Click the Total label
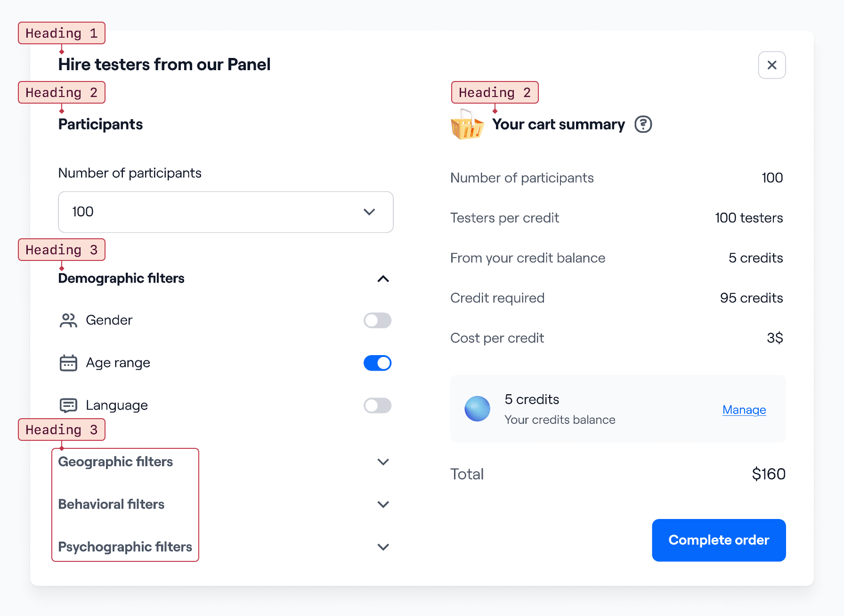 click(467, 474)
